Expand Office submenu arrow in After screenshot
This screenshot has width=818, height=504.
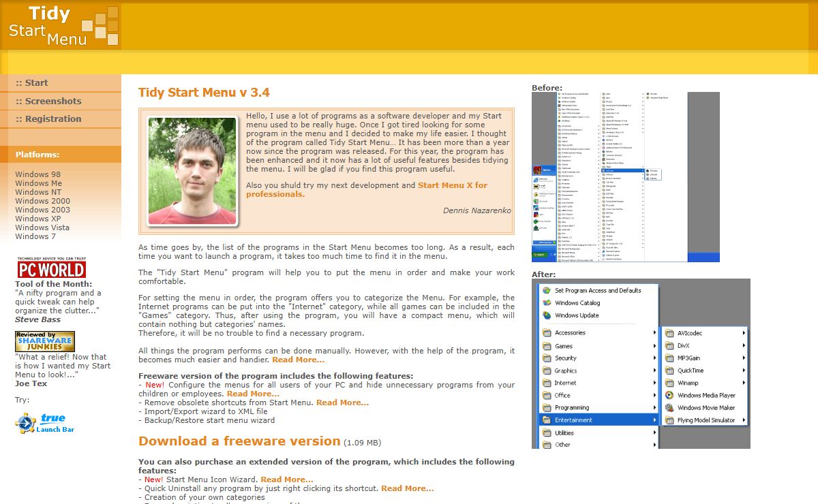pyautogui.click(x=654, y=395)
